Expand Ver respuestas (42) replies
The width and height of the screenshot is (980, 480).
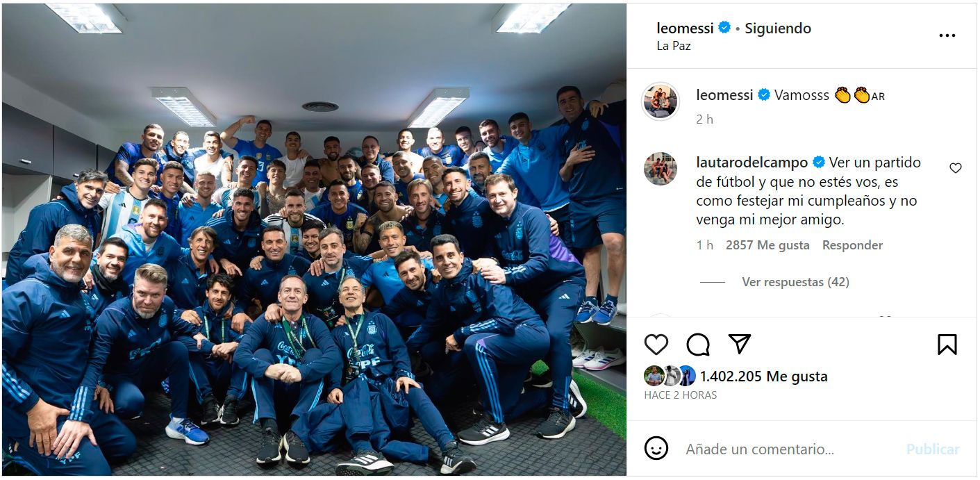tap(795, 282)
